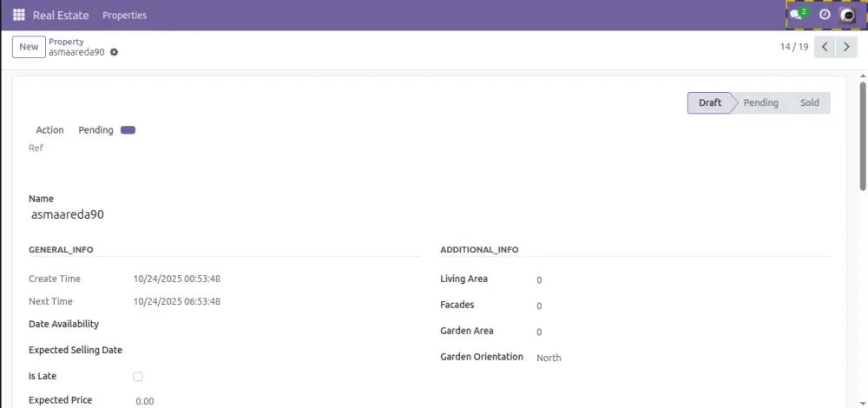Click the Pending action button
Screen dimensions: 868x408
pos(95,130)
